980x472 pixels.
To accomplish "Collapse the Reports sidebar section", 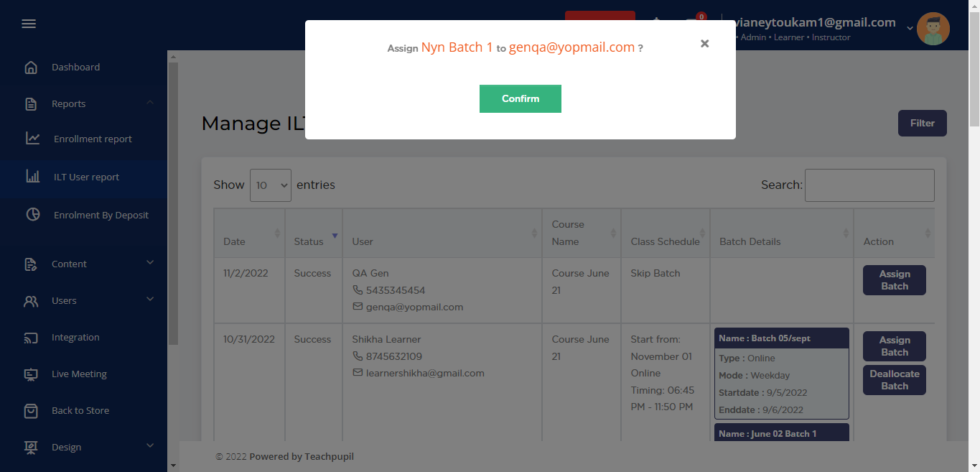I will 150,103.
